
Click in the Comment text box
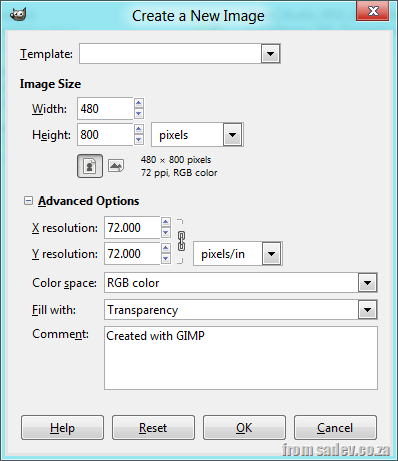click(241, 358)
